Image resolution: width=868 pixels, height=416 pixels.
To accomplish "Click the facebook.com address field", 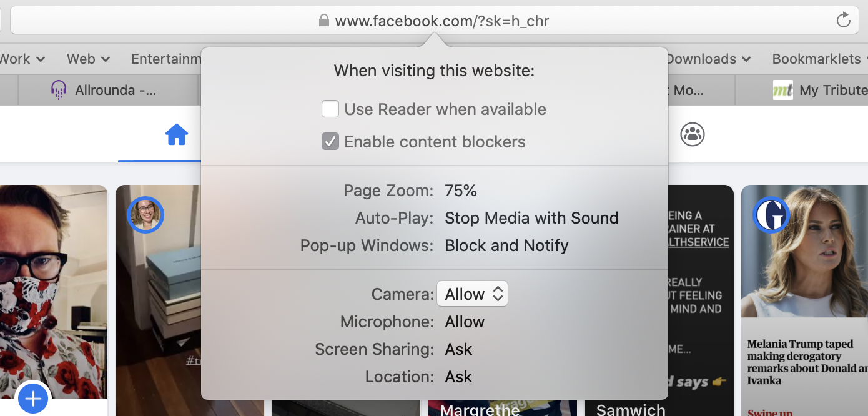I will coord(433,21).
